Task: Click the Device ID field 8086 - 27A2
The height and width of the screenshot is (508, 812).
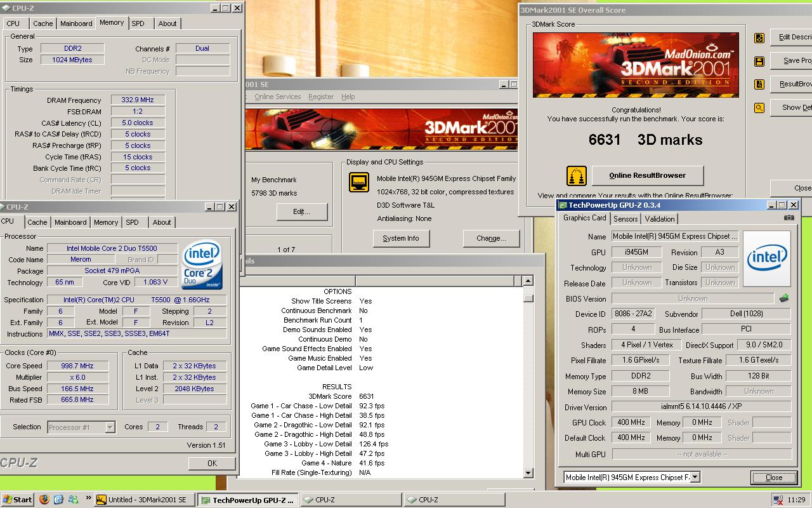Action: pos(633,314)
